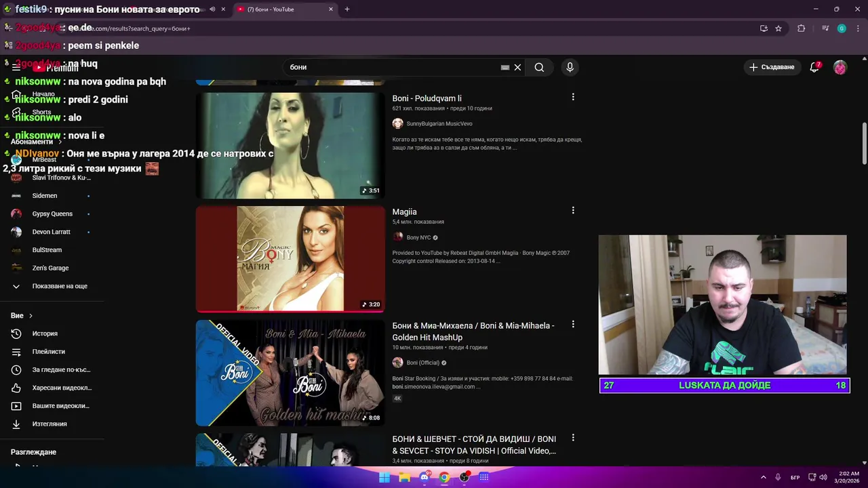The width and height of the screenshot is (868, 488).
Task: Open the Magiia video title
Action: point(404,212)
